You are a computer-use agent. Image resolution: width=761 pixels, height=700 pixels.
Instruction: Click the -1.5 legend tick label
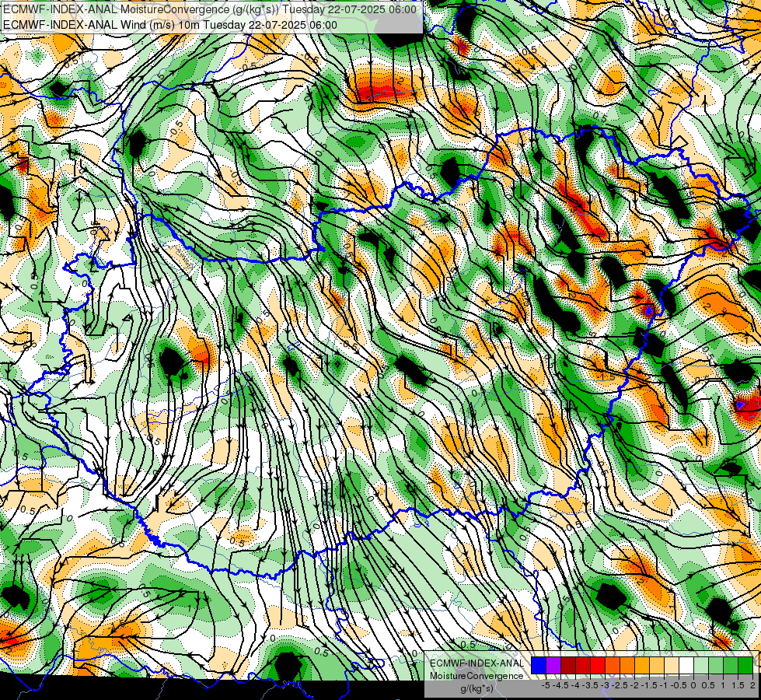(x=651, y=685)
